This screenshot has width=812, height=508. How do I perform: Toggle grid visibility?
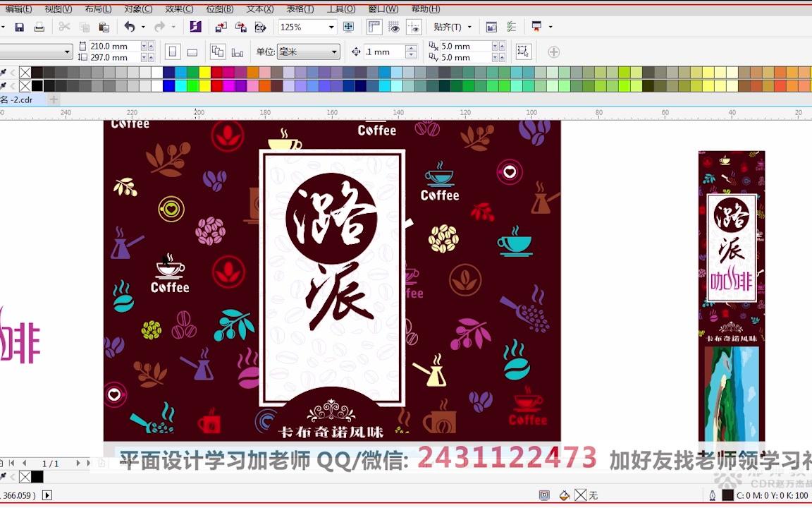coord(394,27)
